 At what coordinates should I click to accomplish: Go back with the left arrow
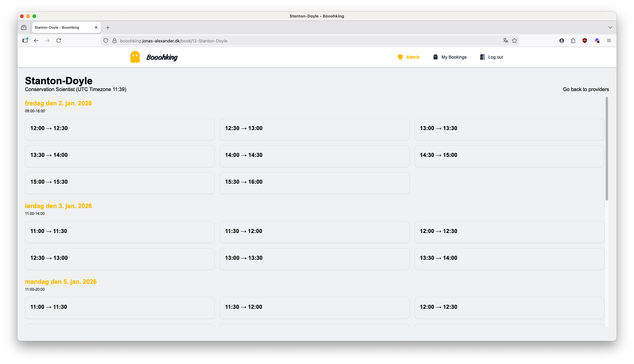36,41
